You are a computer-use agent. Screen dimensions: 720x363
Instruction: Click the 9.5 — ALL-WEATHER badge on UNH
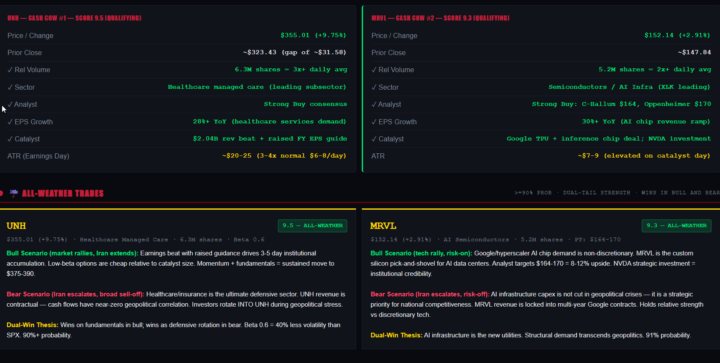tap(312, 226)
